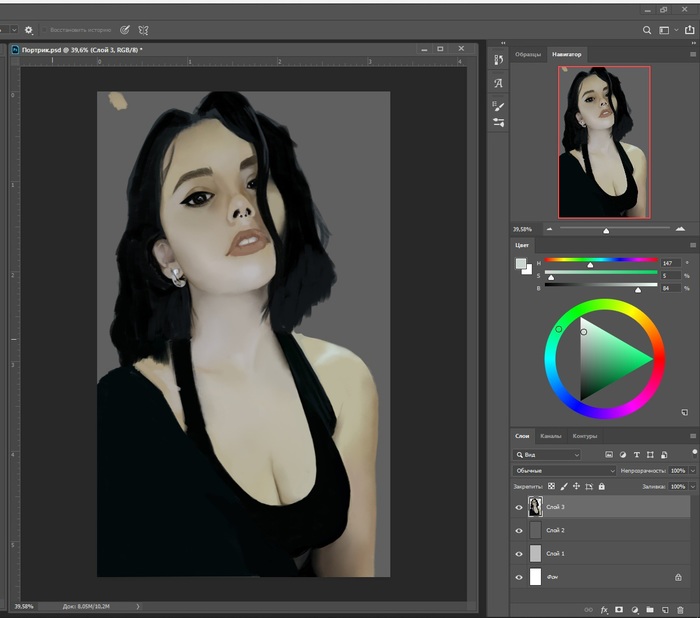
Task: Click the hue slider in Цвет panel
Action: point(600,262)
